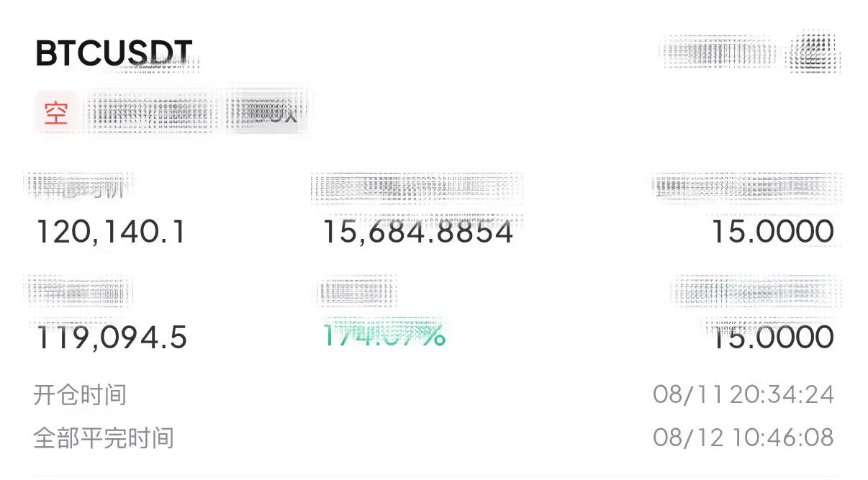Screen dimensions: 868x480
Task: Click the blurred label above 120,140.1
Action: click(x=81, y=186)
